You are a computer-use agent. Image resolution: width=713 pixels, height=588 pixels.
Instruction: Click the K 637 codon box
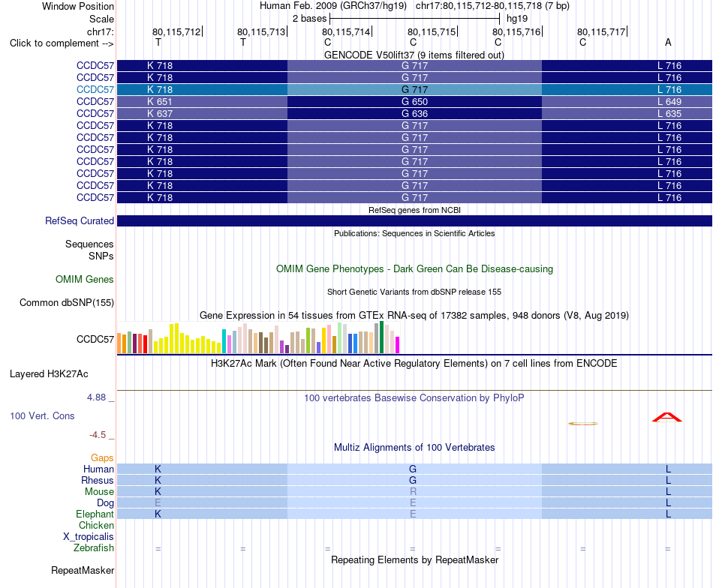tap(203, 113)
